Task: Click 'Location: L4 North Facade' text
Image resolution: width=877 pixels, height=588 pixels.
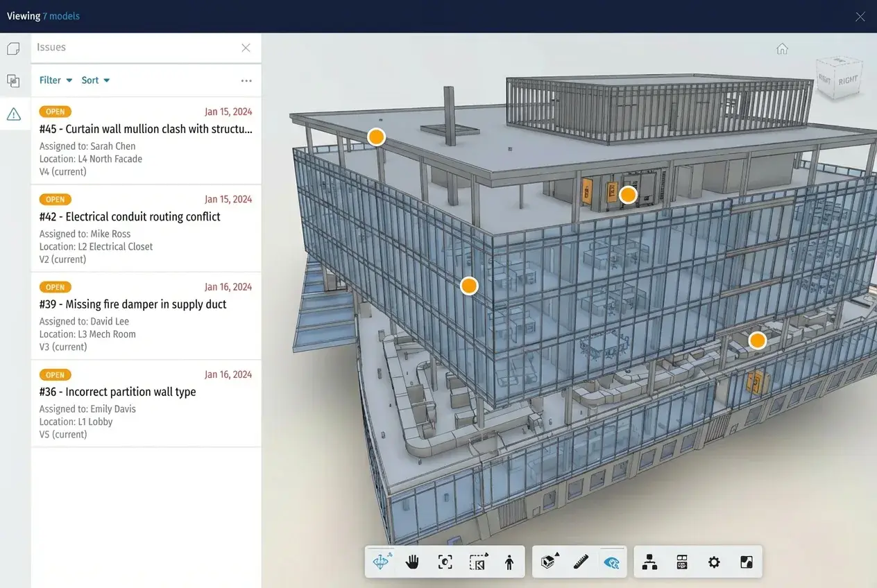Action: tap(91, 159)
